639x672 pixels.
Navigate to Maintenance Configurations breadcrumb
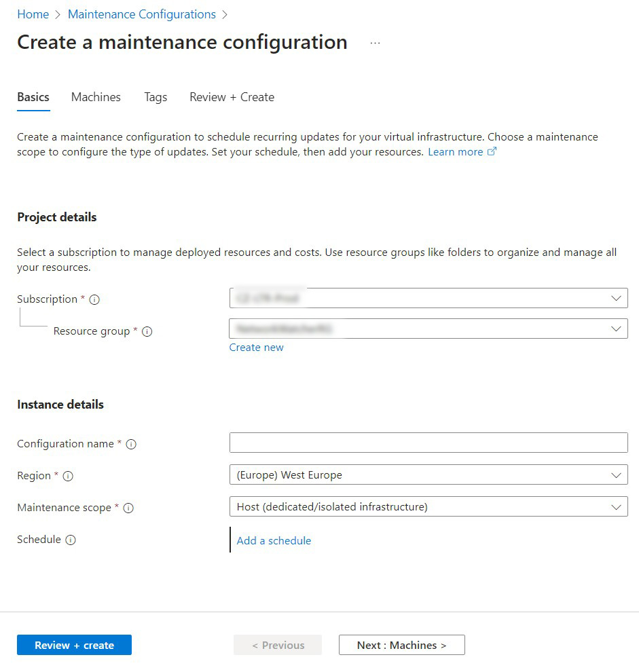point(142,14)
